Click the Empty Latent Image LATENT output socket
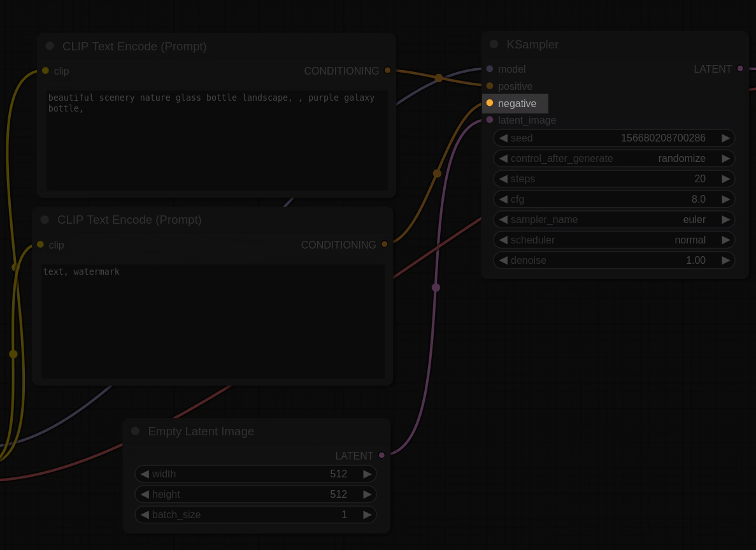This screenshot has height=550, width=756. pos(382,455)
